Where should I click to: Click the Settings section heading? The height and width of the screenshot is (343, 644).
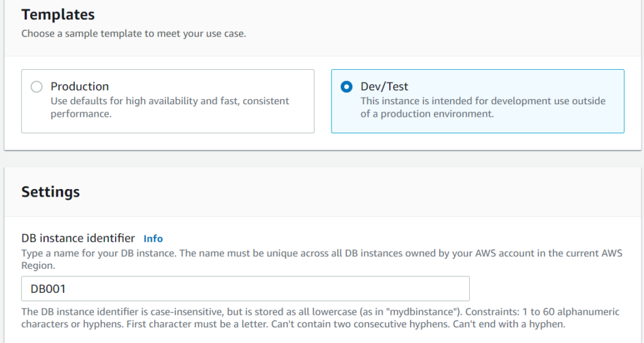tap(50, 192)
